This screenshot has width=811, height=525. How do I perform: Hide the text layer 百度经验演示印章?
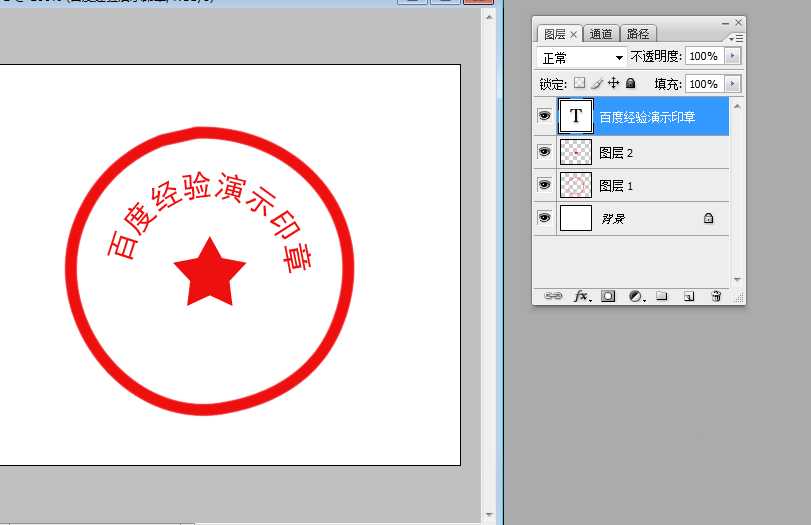coord(544,116)
